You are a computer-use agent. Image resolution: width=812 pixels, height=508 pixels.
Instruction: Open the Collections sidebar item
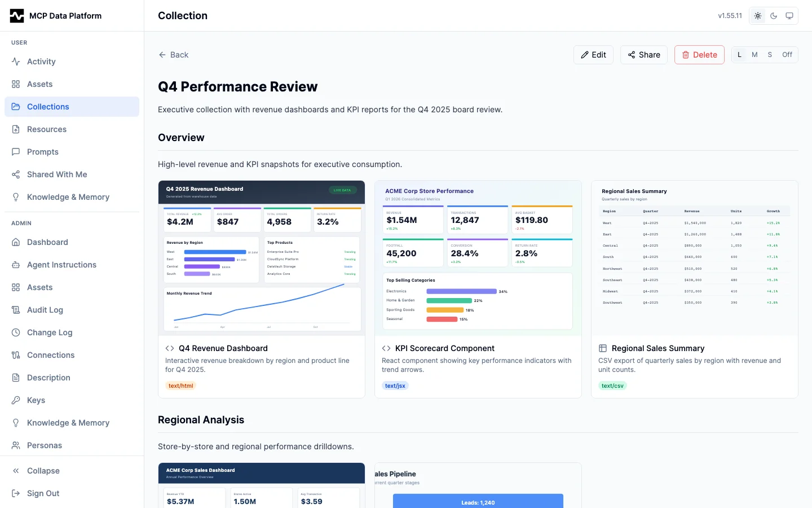[x=48, y=107]
